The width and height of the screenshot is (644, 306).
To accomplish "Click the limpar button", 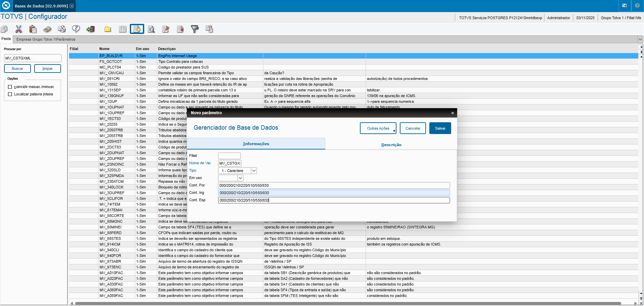I will coord(48,69).
